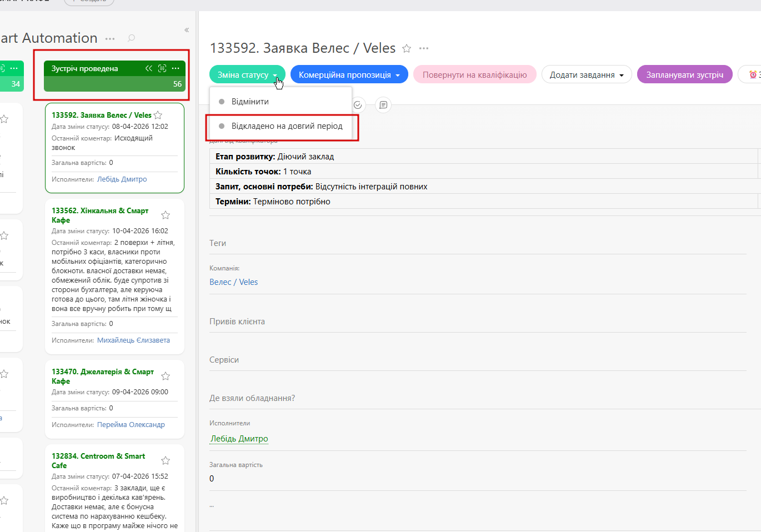761x532 pixels.
Task: Open the card titled 133592. Заявка Велес / Veles
Action: (102, 115)
